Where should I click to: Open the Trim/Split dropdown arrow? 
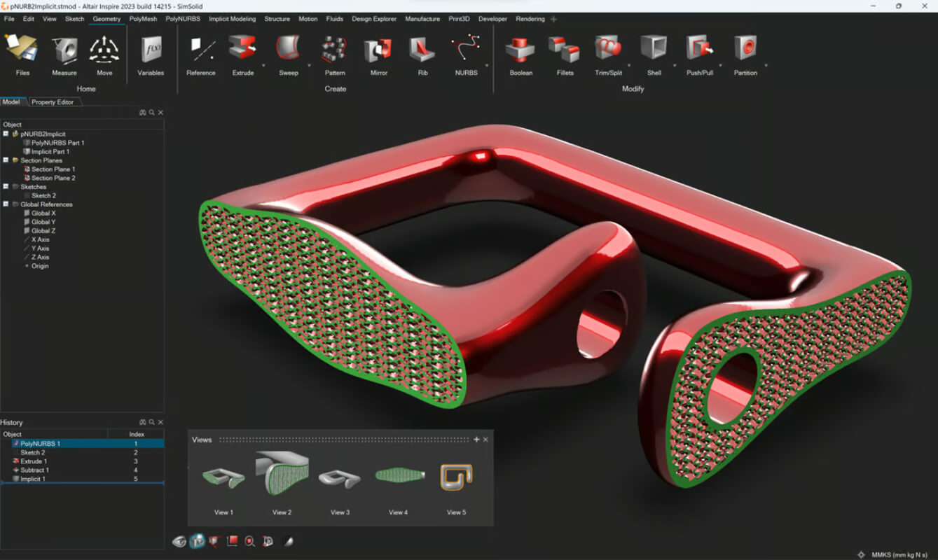pyautogui.click(x=629, y=64)
